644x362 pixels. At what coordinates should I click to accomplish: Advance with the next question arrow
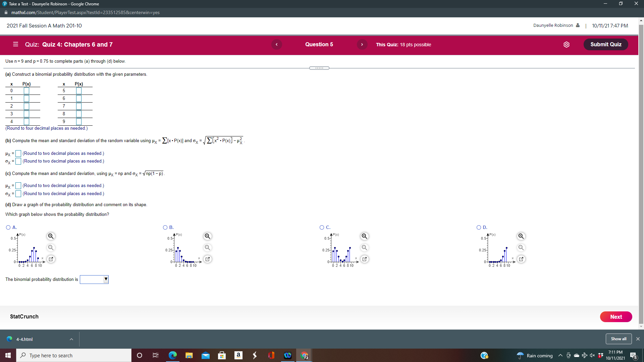pyautogui.click(x=362, y=44)
